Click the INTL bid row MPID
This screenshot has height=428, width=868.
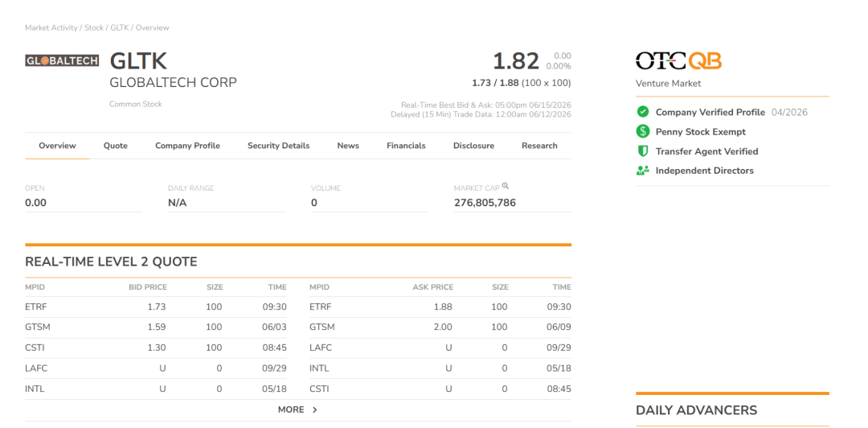(x=35, y=389)
